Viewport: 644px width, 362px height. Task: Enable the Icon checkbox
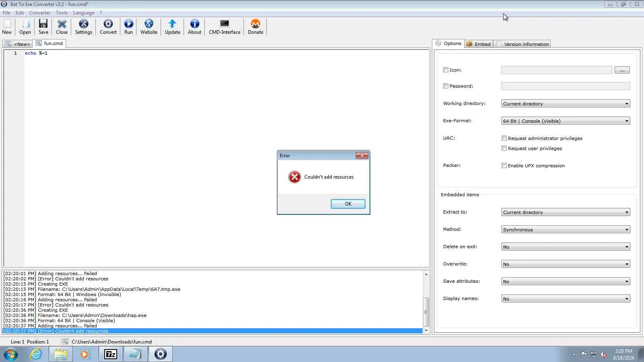click(x=446, y=70)
